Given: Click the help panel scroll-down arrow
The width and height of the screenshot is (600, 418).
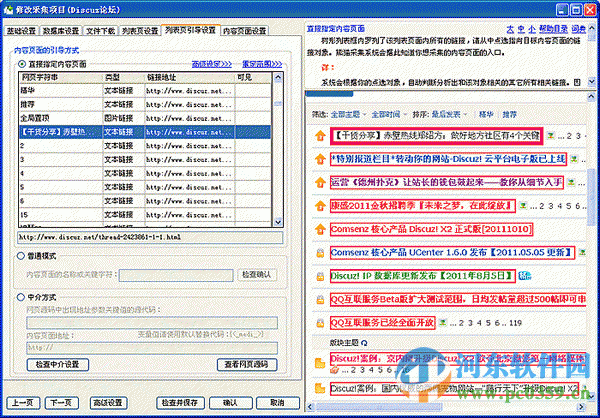Looking at the screenshot, I should tap(592, 82).
